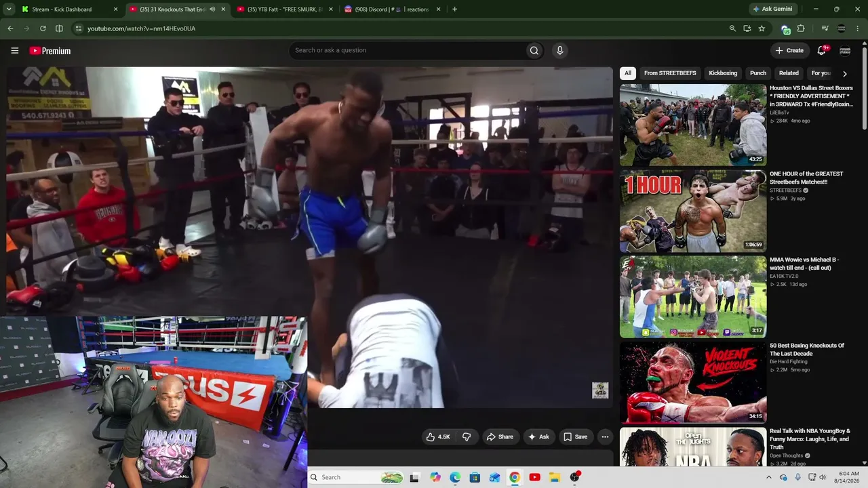The width and height of the screenshot is (868, 488).
Task: Open zoom magnifier in address bar
Action: [x=732, y=28]
